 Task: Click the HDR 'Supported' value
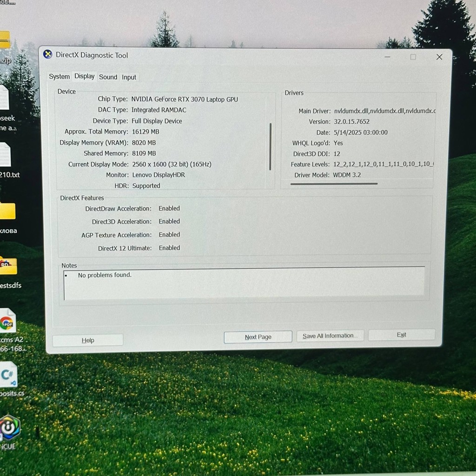point(146,186)
